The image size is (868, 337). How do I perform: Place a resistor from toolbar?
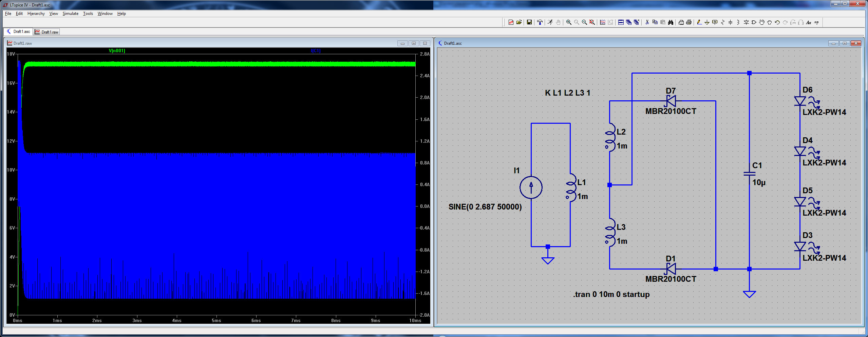click(x=723, y=22)
